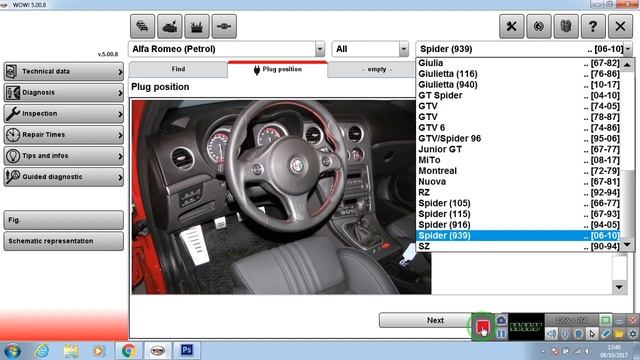Select MiTo from model list
Image resolution: width=640 pixels, height=360 pixels.
tap(518, 160)
